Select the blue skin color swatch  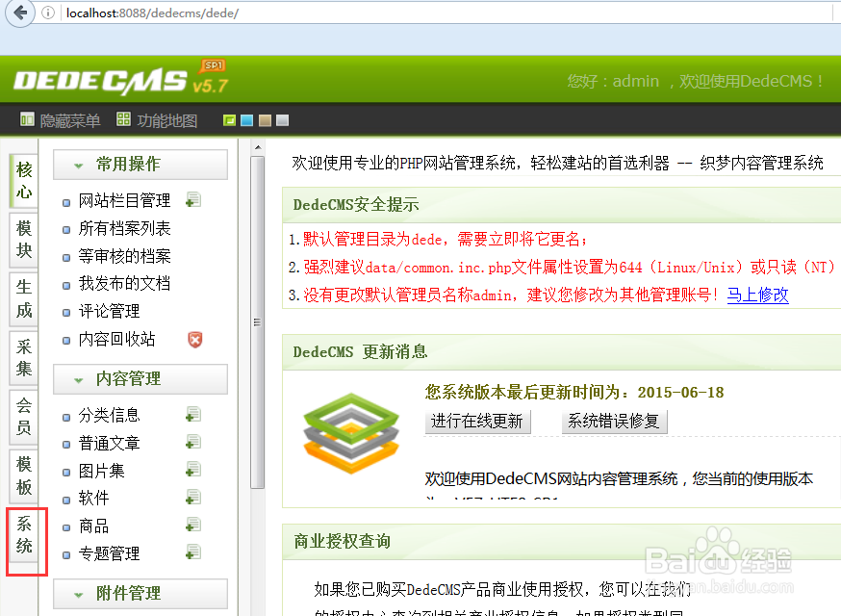(x=246, y=120)
